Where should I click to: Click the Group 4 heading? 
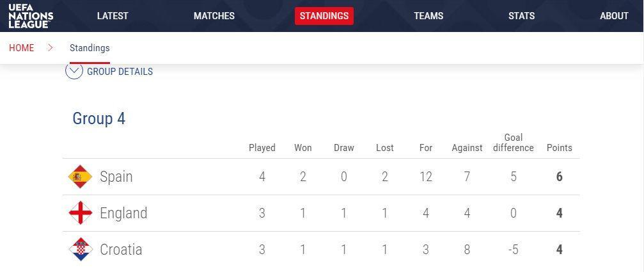pyautogui.click(x=99, y=119)
